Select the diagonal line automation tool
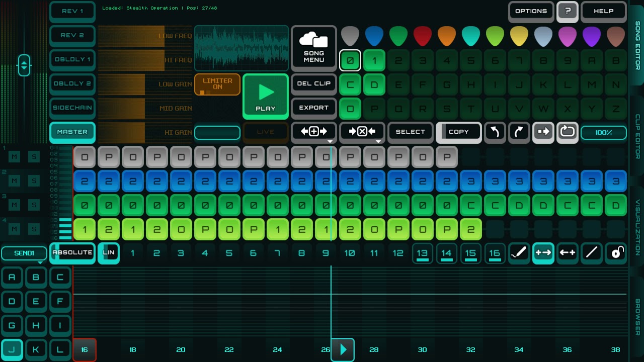 (x=592, y=253)
